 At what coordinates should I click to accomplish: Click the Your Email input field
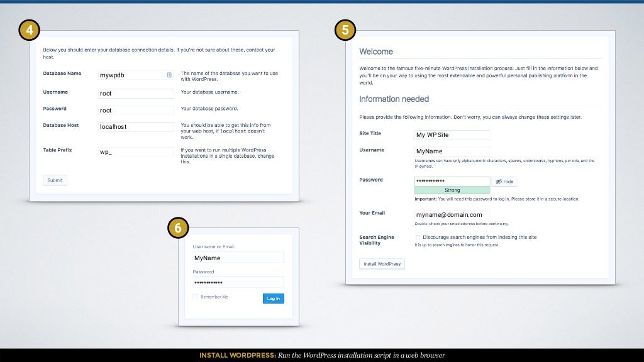pos(452,214)
